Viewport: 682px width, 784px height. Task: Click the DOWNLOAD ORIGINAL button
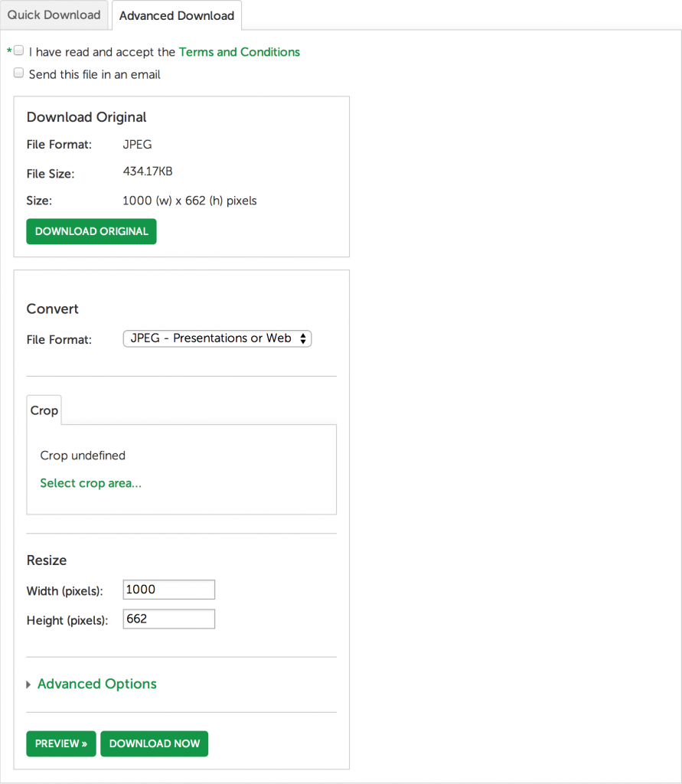[91, 231]
